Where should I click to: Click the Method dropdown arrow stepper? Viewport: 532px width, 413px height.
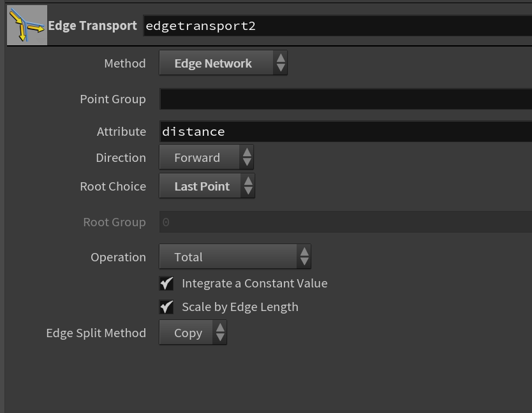point(281,62)
